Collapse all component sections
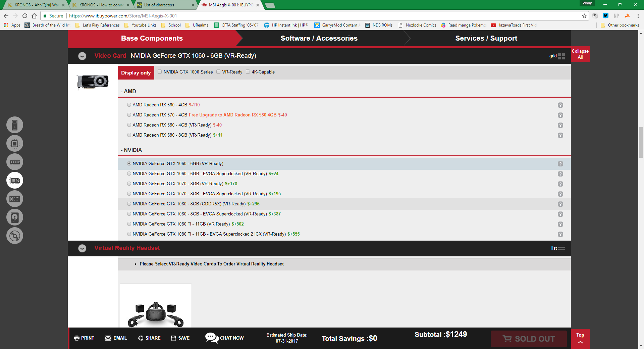Screen dimensions: 644x349 (x=580, y=54)
